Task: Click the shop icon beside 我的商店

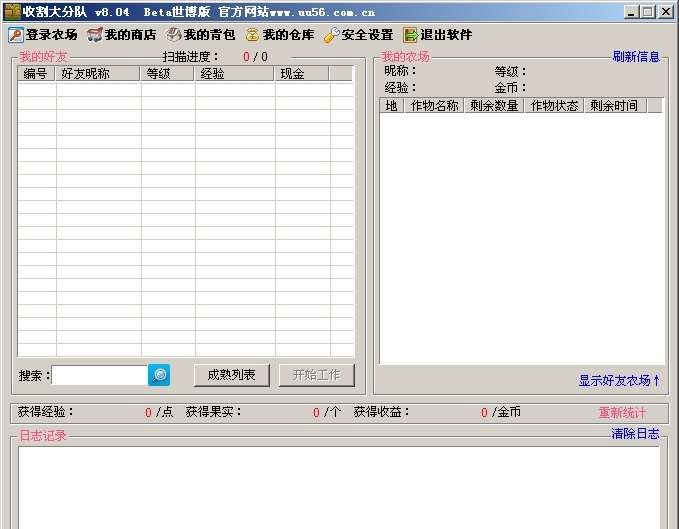Action: tap(95, 35)
